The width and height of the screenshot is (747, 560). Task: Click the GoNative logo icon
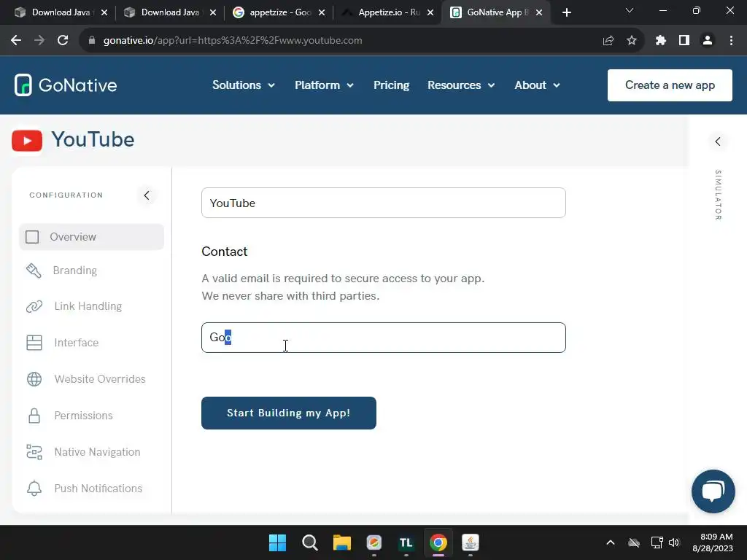[x=23, y=85]
